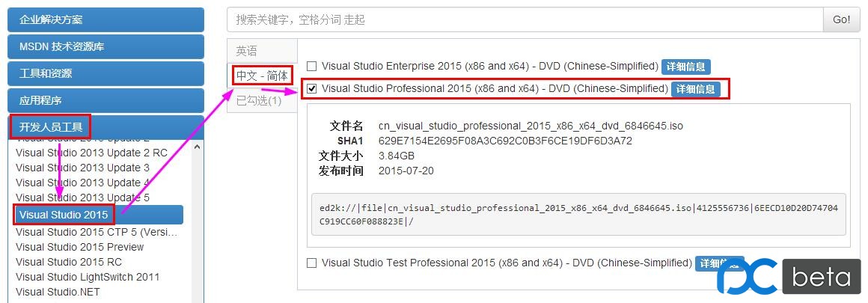868x303 pixels.
Task: Select the Visual Studio 2015 list item
Action: (x=99, y=215)
